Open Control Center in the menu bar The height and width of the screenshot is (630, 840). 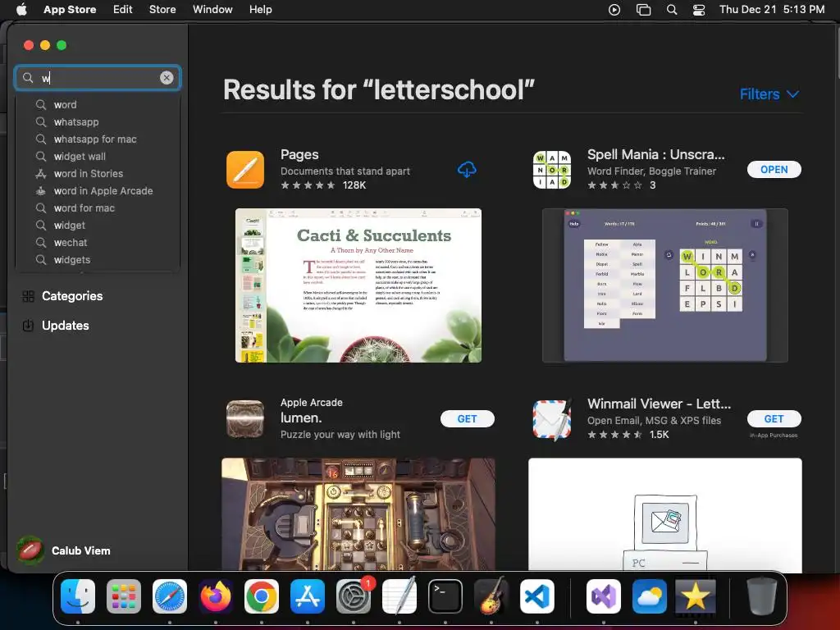click(699, 9)
